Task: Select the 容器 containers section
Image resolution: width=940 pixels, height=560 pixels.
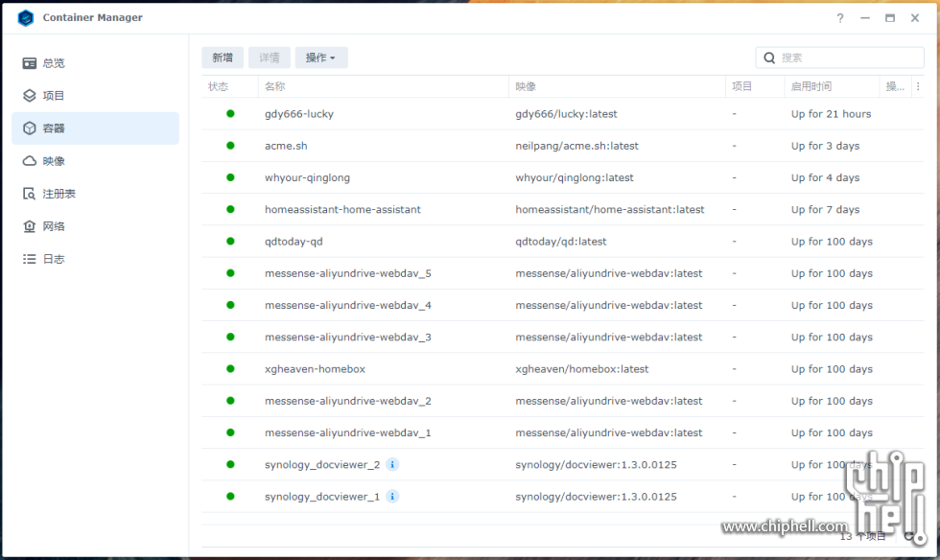Action: click(95, 128)
